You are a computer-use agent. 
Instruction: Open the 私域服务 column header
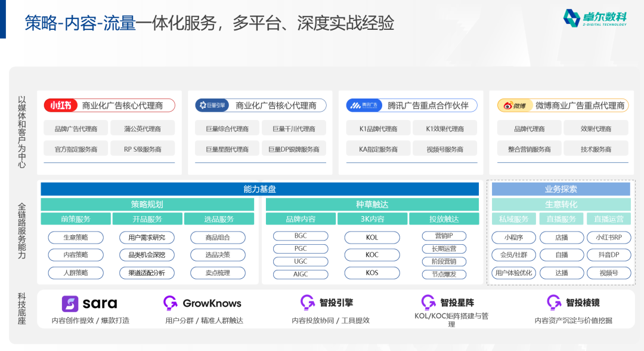click(x=514, y=219)
